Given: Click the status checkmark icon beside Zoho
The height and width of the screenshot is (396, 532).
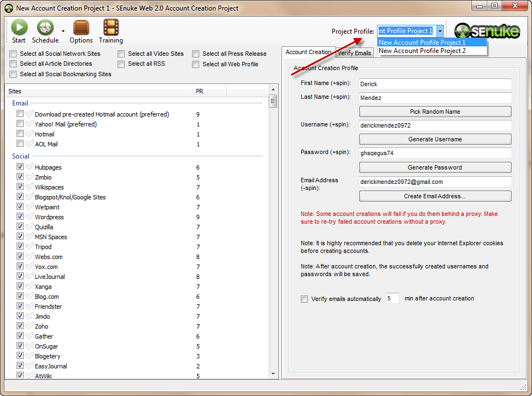Looking at the screenshot, I should (30, 325).
